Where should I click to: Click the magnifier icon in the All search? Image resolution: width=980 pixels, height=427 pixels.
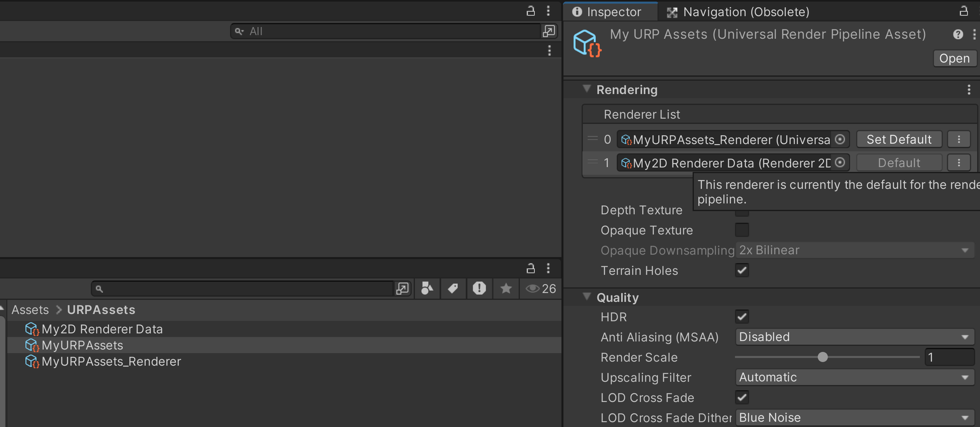coord(239,31)
